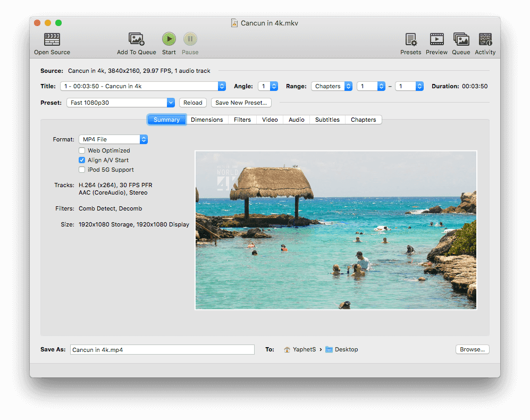This screenshot has height=420, width=530.
Task: Click the Pause encoding icon
Action: click(190, 39)
